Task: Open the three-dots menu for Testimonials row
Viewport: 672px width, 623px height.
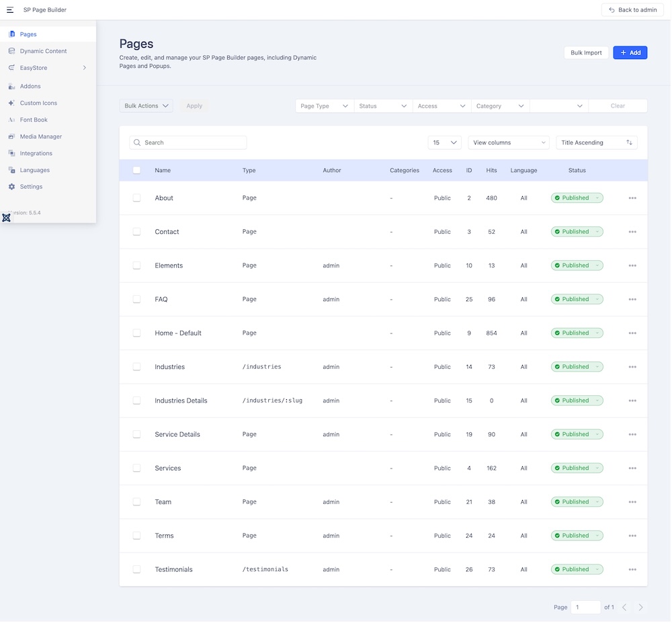Action: tap(632, 570)
